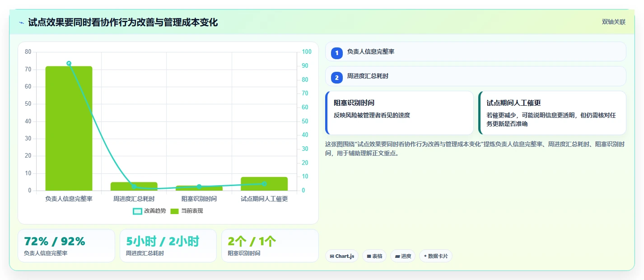Click the 数据卡片 tag chip
Viewport: 644px width, 280px height.
pyautogui.click(x=436, y=256)
